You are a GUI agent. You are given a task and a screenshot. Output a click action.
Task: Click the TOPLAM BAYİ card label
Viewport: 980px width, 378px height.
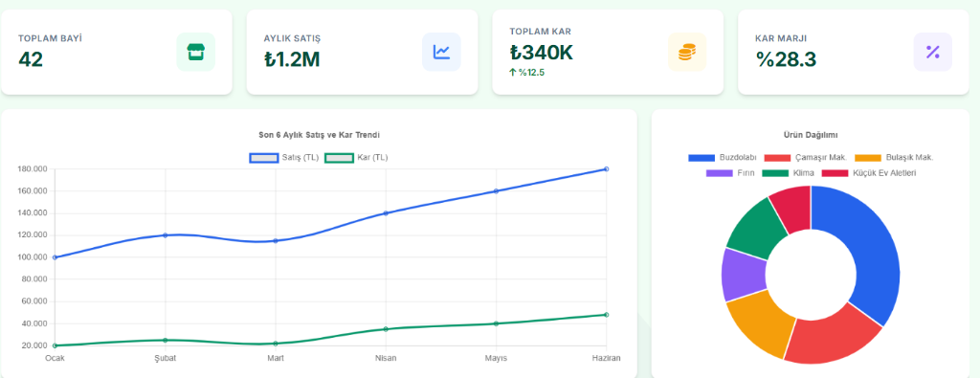coord(50,38)
